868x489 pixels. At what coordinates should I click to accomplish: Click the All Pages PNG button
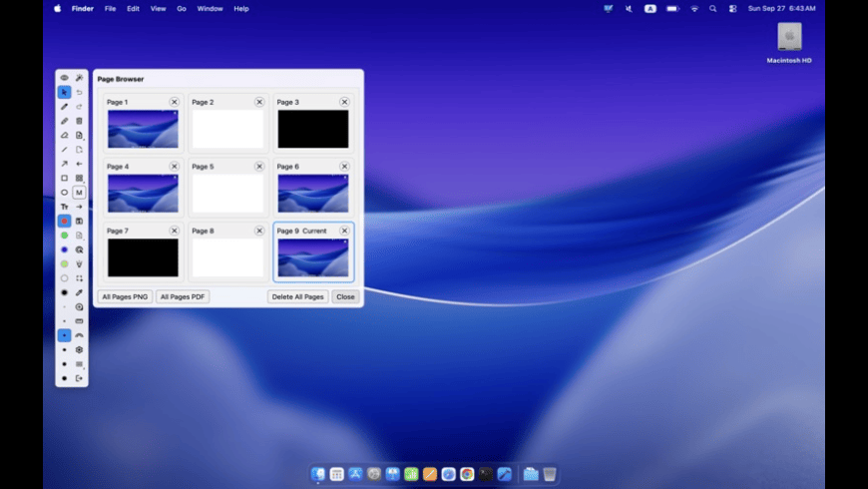pyautogui.click(x=125, y=296)
